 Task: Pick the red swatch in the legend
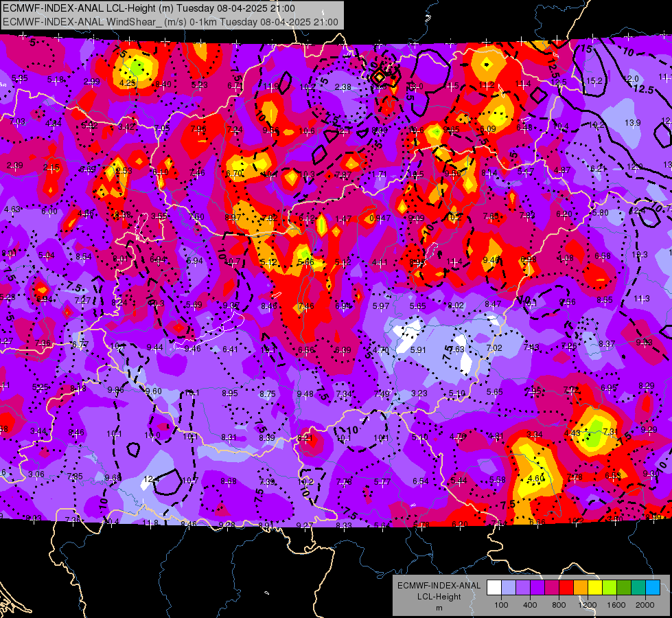pyautogui.click(x=566, y=588)
